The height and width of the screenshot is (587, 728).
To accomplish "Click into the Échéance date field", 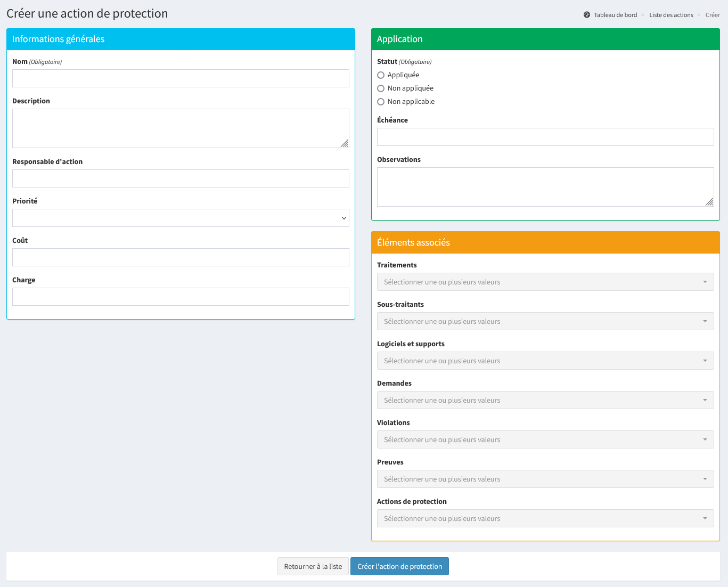I will 545,137.
